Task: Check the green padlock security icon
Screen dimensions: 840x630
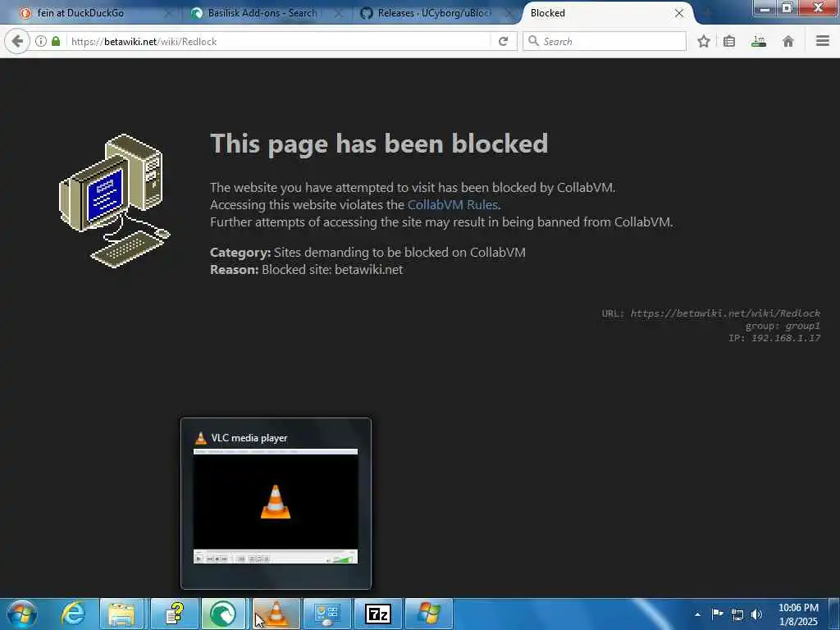Action: (x=56, y=41)
